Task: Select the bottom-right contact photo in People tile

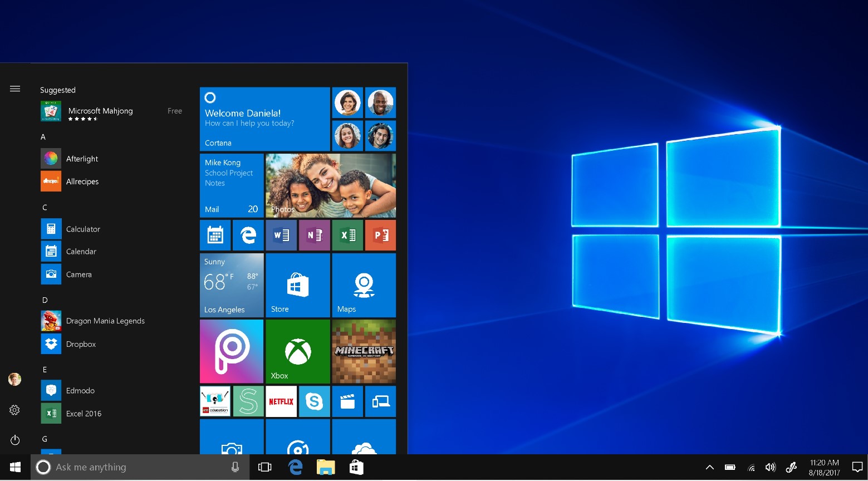Action: coord(381,136)
